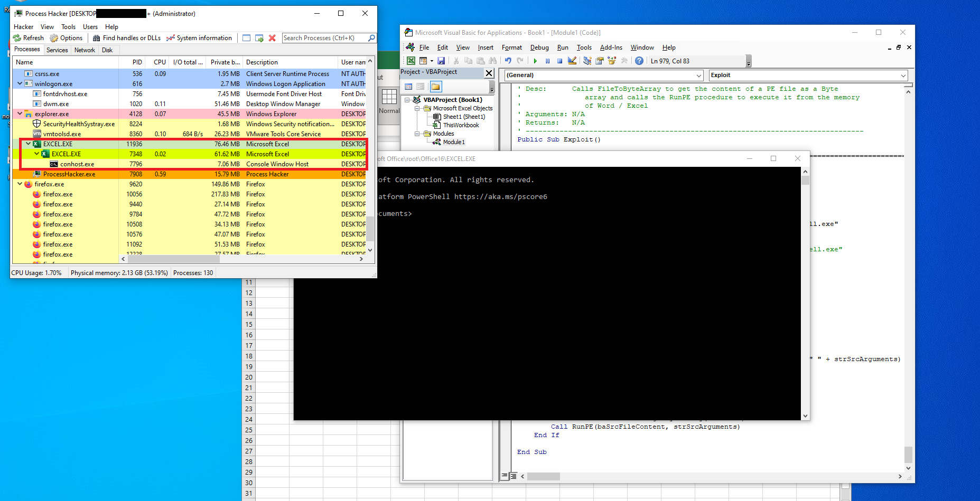Click the Refresh icon in Process Hacker
This screenshot has height=501, width=980.
17,38
